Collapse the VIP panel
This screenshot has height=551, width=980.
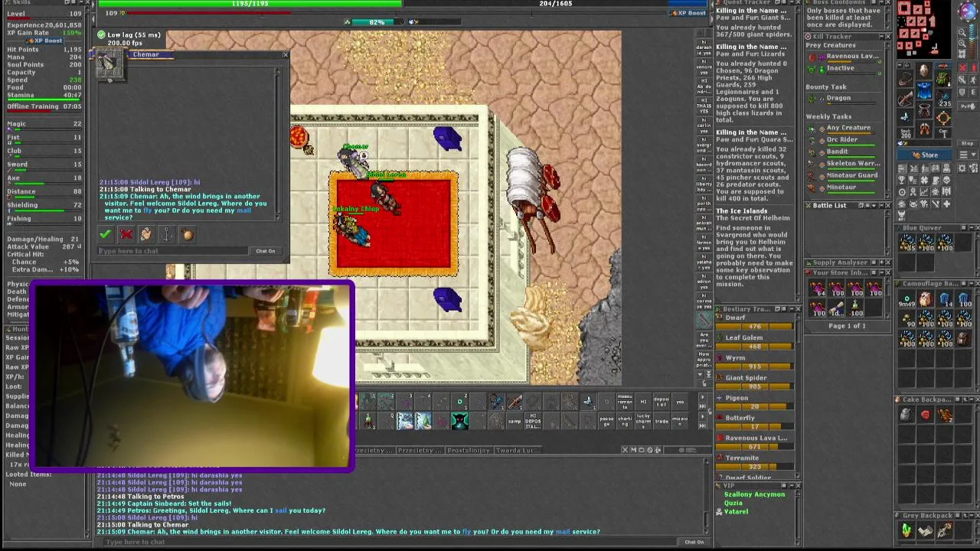(x=792, y=485)
